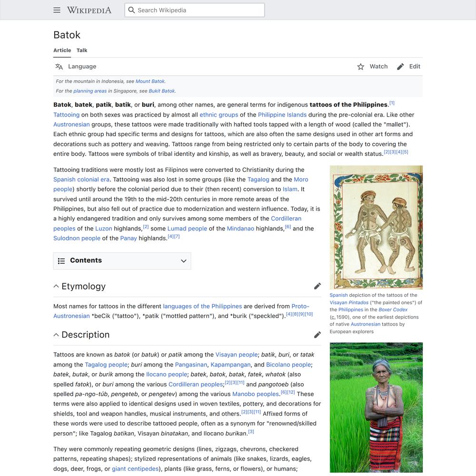476x476 pixels.
Task: Open the Panay link
Action: pos(129,238)
